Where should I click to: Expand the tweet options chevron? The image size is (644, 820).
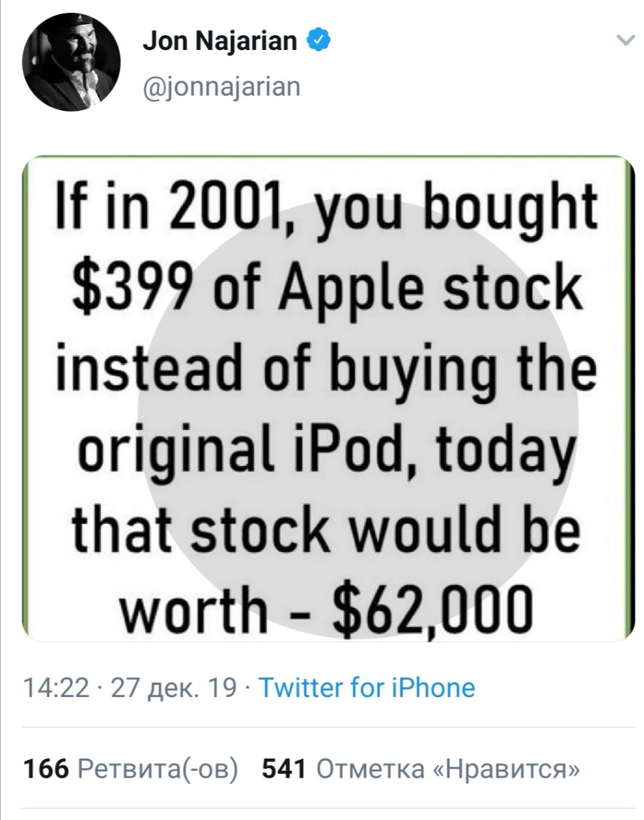click(x=622, y=41)
